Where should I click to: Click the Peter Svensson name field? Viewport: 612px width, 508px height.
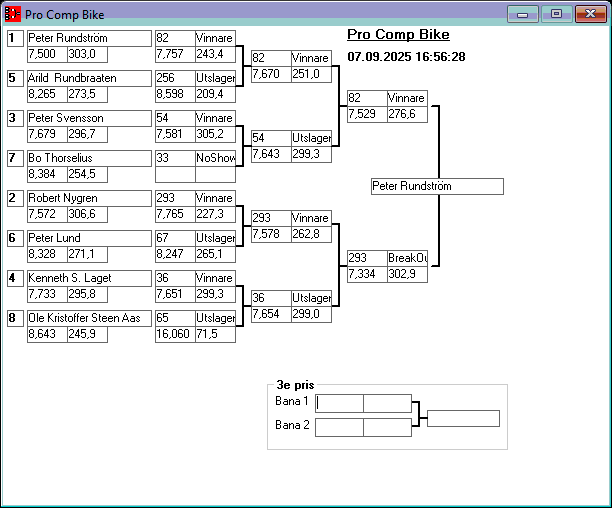pos(88,118)
